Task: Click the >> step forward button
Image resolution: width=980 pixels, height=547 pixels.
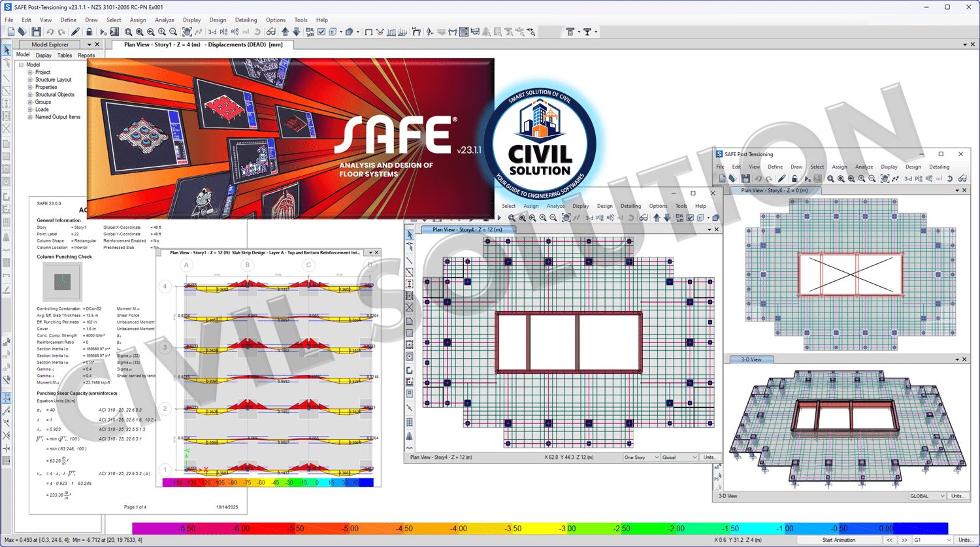Action: (904, 540)
